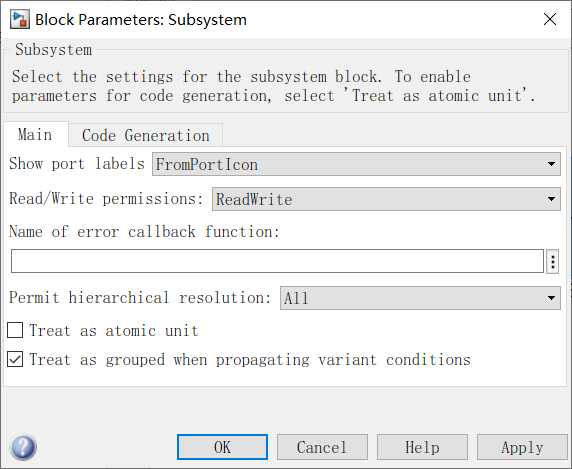Click the Apply button
This screenshot has height=469, width=572.
pyautogui.click(x=522, y=447)
